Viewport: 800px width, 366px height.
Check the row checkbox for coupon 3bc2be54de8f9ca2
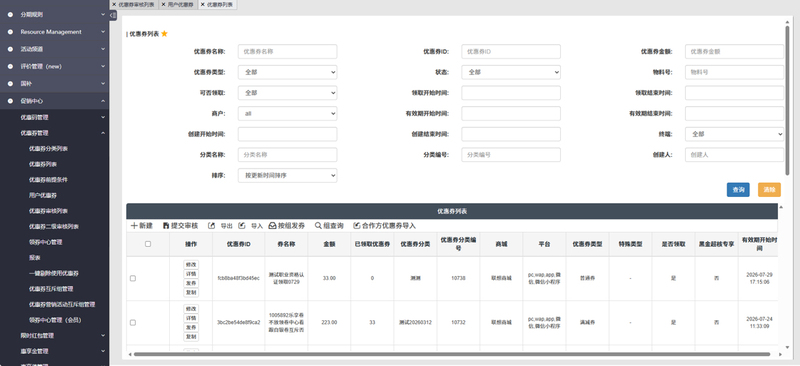click(133, 323)
